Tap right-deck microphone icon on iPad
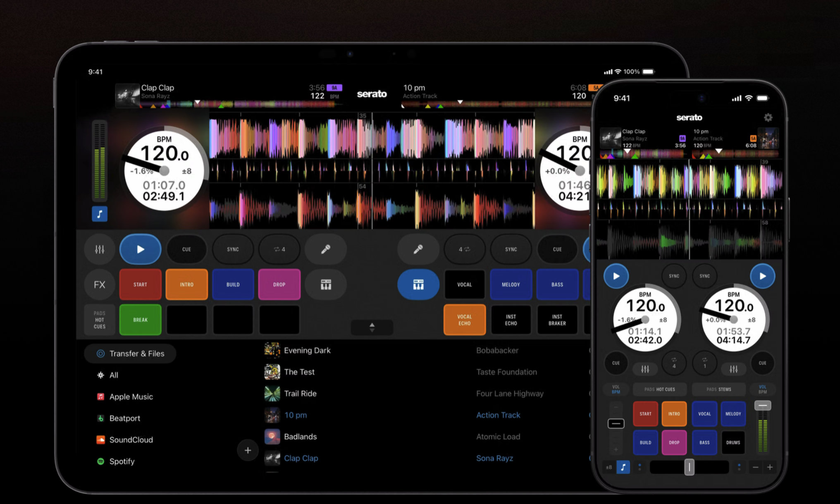 (418, 249)
